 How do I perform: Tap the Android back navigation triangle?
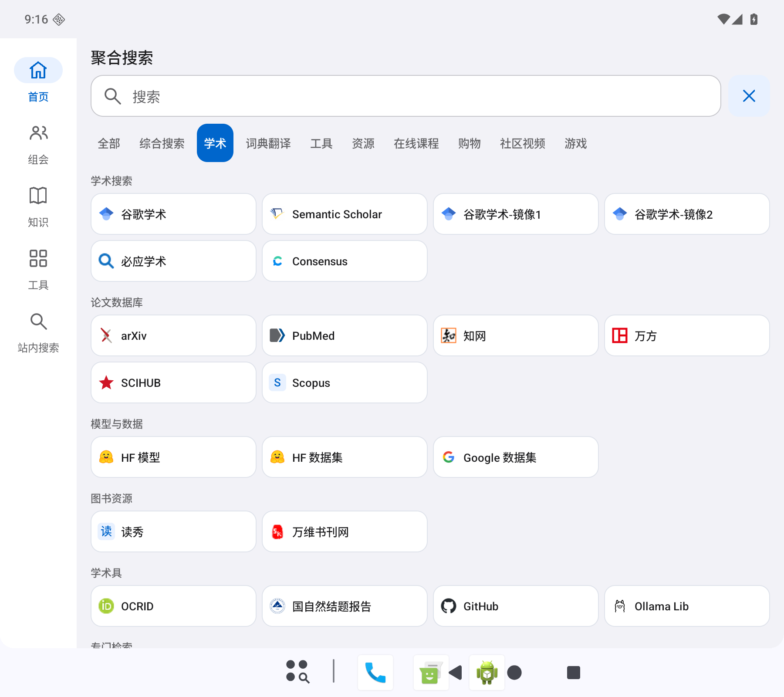click(456, 672)
